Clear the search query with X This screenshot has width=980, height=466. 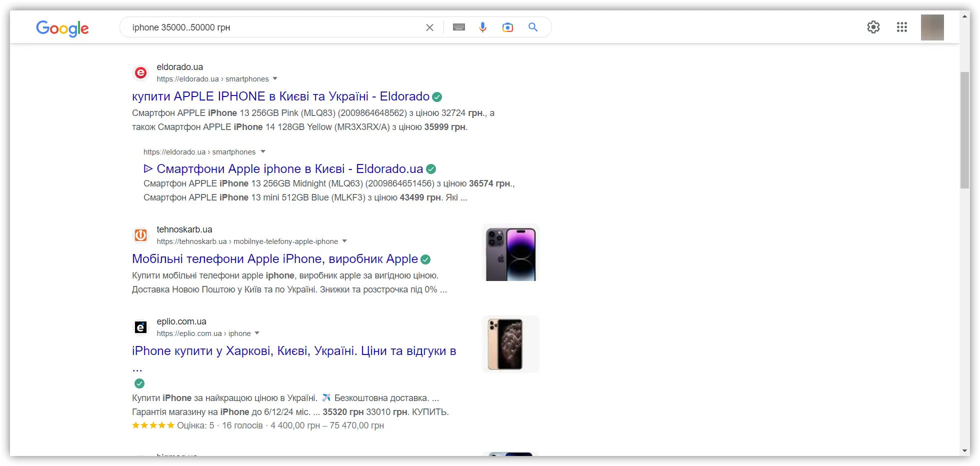(x=429, y=27)
